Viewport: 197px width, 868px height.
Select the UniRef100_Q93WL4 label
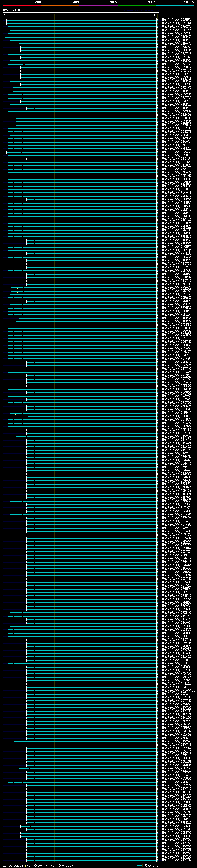(176, 67)
